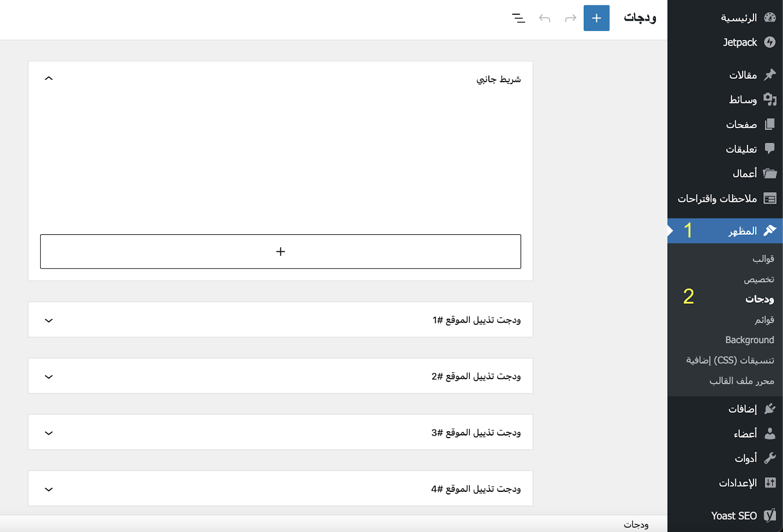Click the add block box in sidebar area
This screenshot has height=532, width=783.
click(280, 251)
